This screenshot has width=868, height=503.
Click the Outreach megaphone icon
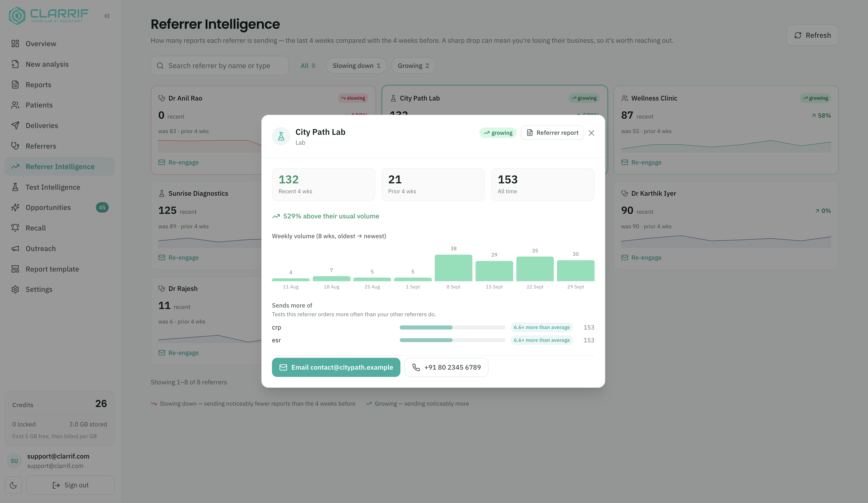point(15,248)
